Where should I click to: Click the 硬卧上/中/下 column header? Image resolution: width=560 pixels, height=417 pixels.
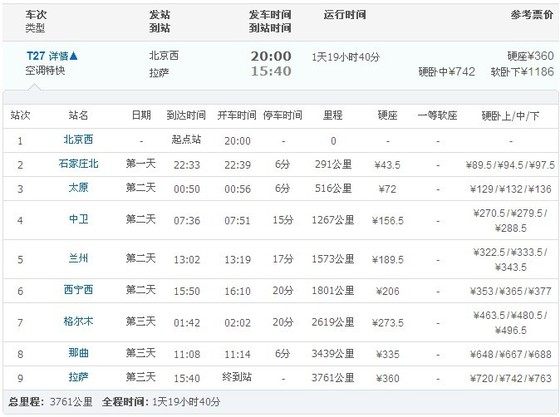coord(510,115)
